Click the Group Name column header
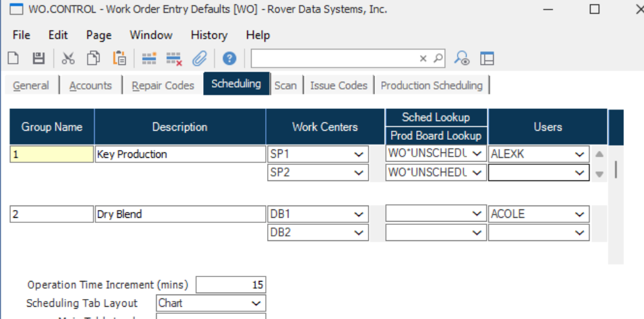The height and width of the screenshot is (319, 644). pyautogui.click(x=52, y=127)
